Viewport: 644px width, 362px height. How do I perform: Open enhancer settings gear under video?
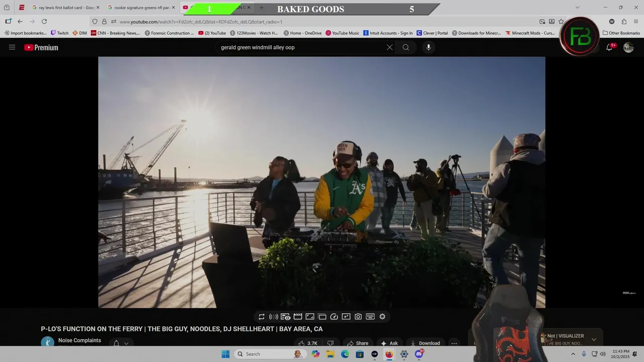pos(382,317)
